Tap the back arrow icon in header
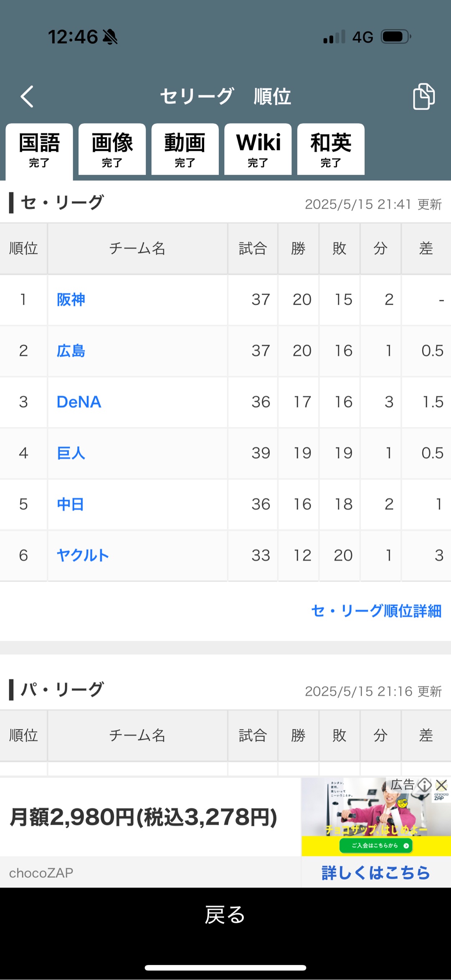 [27, 96]
